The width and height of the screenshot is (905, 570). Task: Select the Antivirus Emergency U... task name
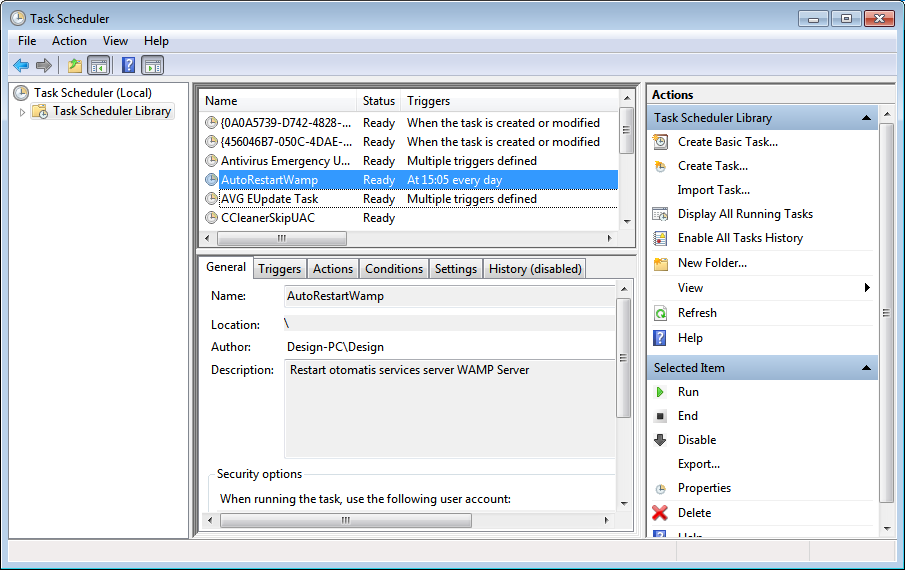286,161
